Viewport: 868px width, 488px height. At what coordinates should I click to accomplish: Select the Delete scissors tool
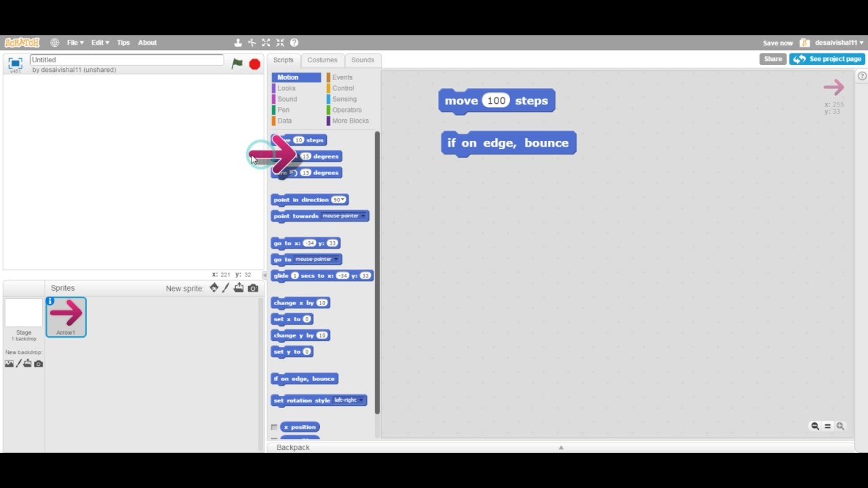click(x=252, y=43)
